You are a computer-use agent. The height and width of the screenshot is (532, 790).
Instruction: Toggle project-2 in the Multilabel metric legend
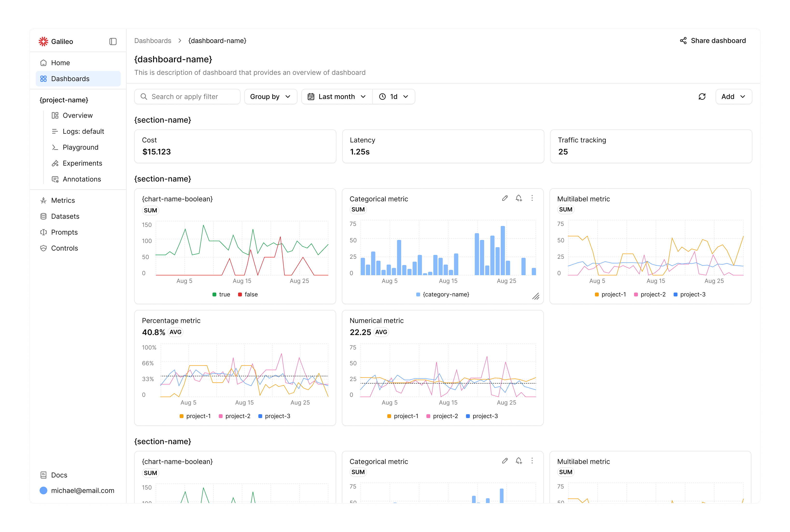click(x=650, y=294)
